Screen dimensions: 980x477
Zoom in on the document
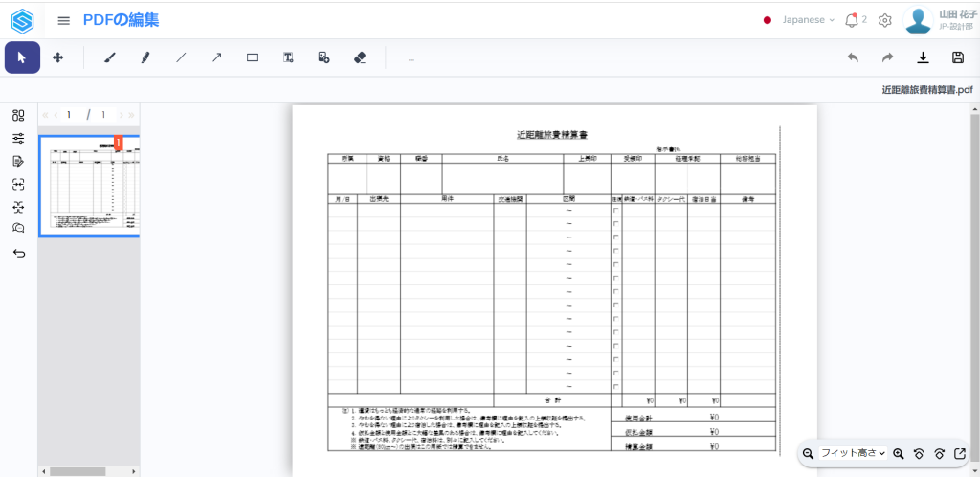click(x=899, y=453)
